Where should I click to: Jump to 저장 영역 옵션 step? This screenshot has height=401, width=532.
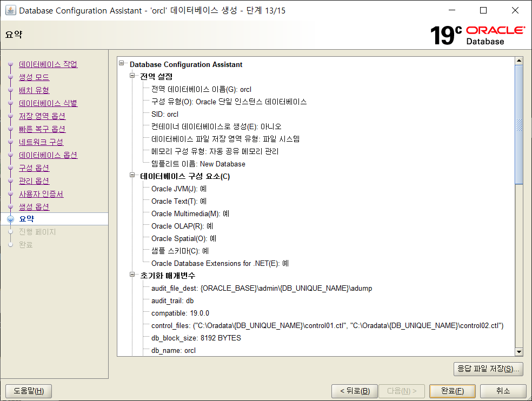(42, 116)
